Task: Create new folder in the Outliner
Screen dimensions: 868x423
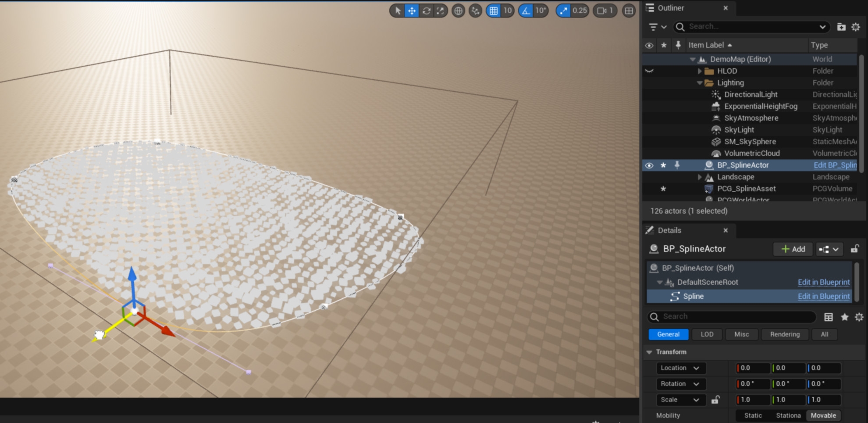Action: click(841, 27)
